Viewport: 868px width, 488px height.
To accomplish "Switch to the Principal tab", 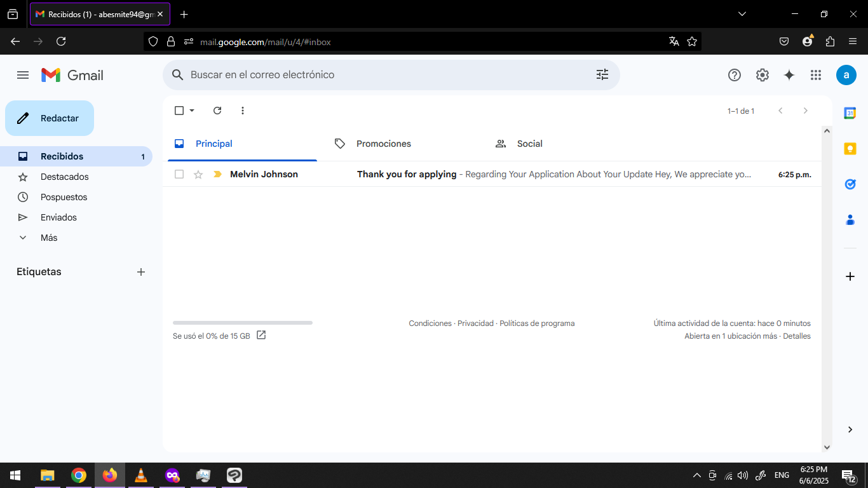I will pos(242,144).
